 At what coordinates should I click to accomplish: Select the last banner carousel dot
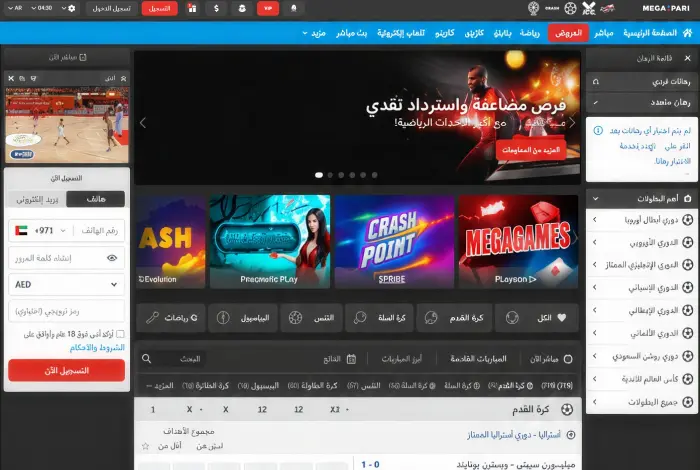[x=374, y=175]
